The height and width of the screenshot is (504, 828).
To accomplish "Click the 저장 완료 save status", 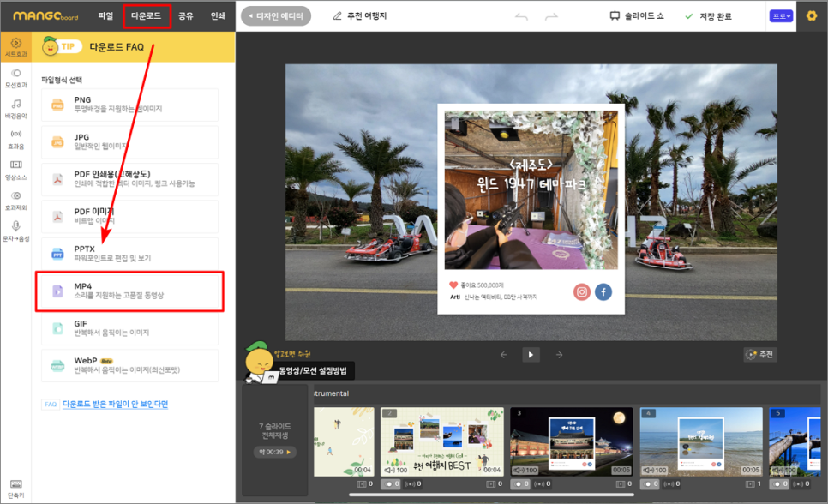I will (x=708, y=16).
